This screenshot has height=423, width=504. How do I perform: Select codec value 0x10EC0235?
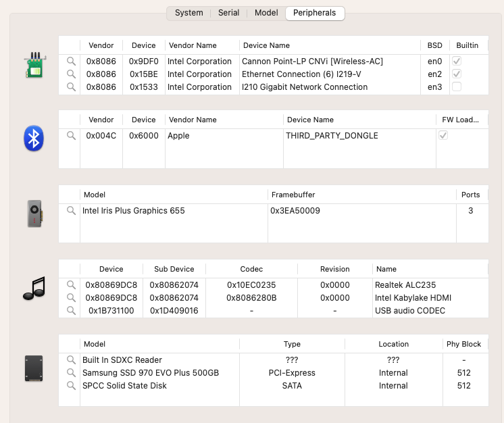[x=251, y=284]
